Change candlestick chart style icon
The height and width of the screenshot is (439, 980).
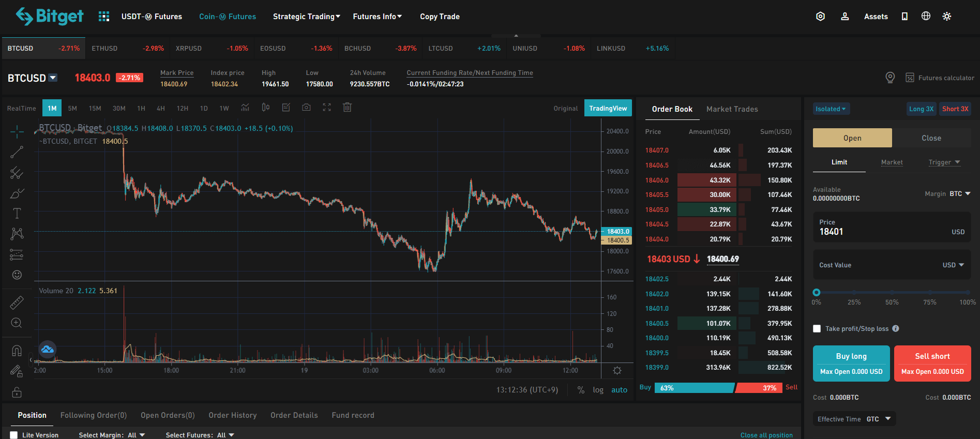coord(265,108)
